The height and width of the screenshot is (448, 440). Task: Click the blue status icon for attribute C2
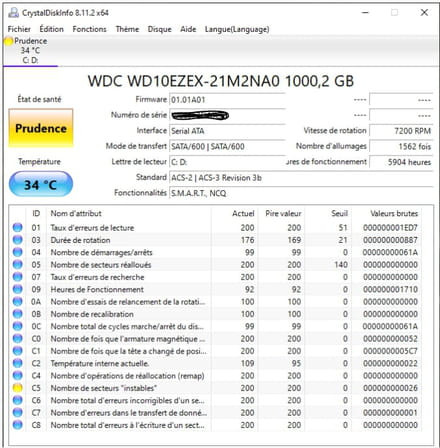(17, 363)
